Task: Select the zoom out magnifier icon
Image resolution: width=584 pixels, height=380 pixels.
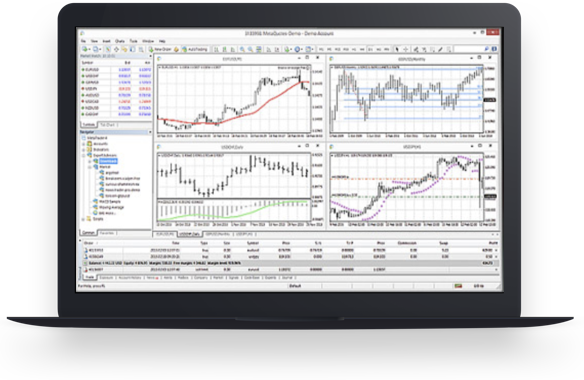Action: point(250,49)
